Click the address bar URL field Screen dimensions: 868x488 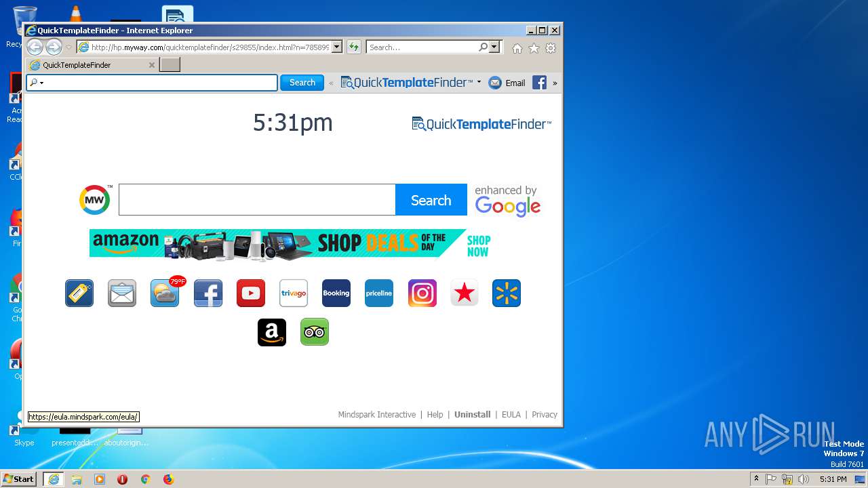(210, 47)
